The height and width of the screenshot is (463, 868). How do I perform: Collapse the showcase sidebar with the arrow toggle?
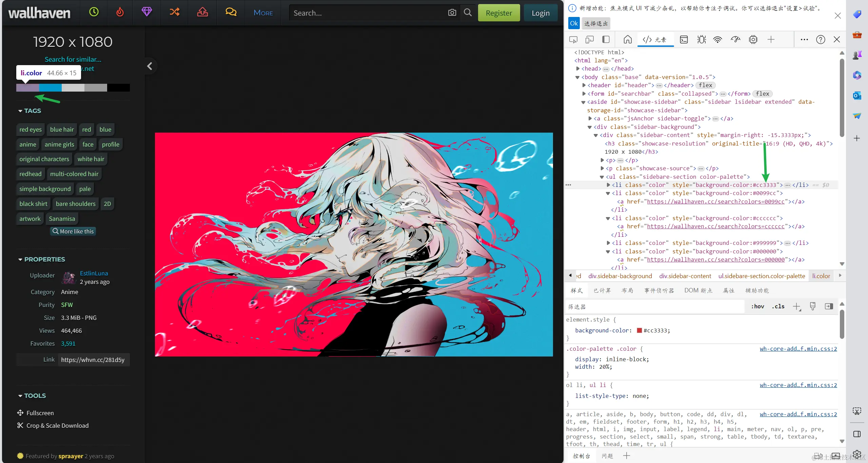150,66
